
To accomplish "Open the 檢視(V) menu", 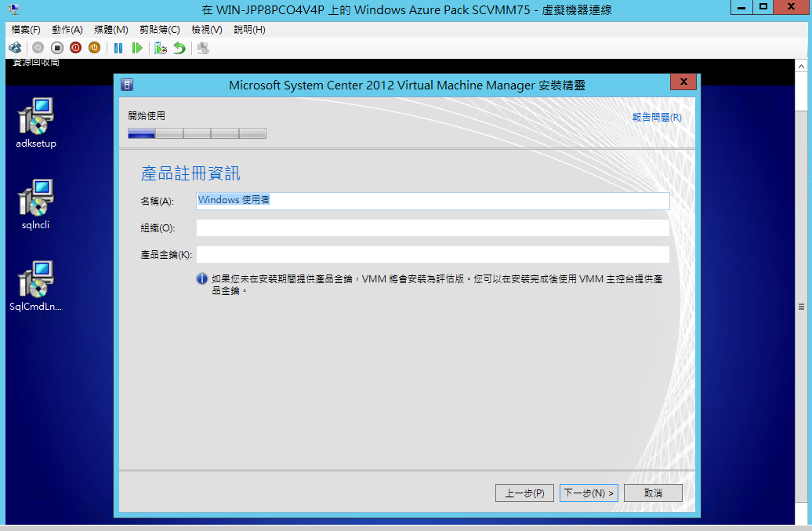I will (207, 30).
